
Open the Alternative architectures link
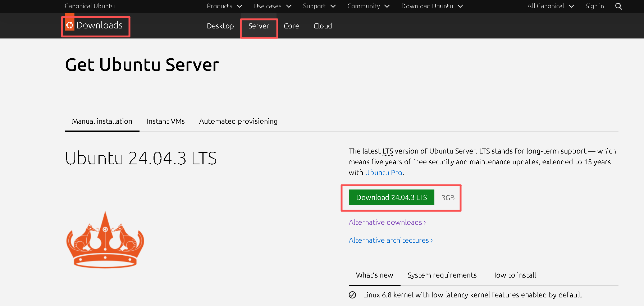pyautogui.click(x=390, y=240)
